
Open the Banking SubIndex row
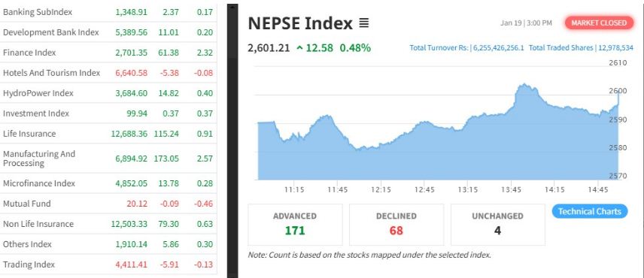(x=108, y=12)
